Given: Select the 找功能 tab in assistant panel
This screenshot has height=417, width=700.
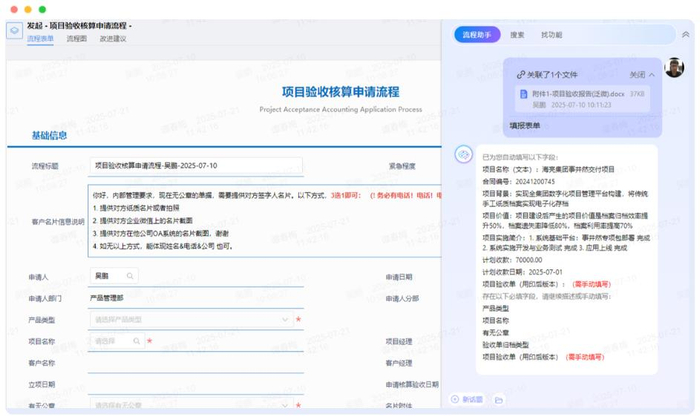Looking at the screenshot, I should point(551,34).
